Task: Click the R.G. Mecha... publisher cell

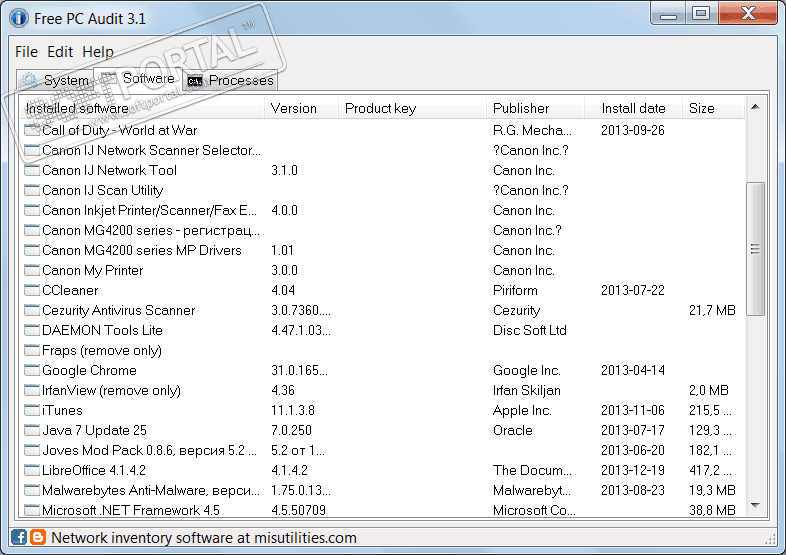Action: pos(532,130)
